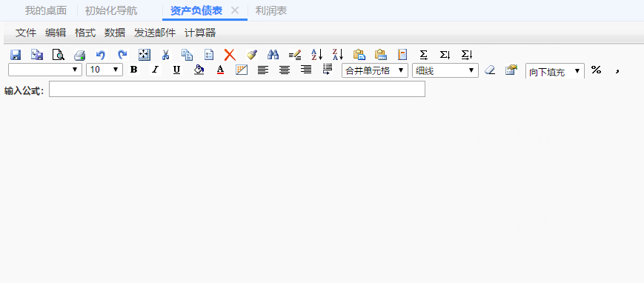Apply thousands separator comma format
The height and width of the screenshot is (283, 644).
click(x=617, y=70)
